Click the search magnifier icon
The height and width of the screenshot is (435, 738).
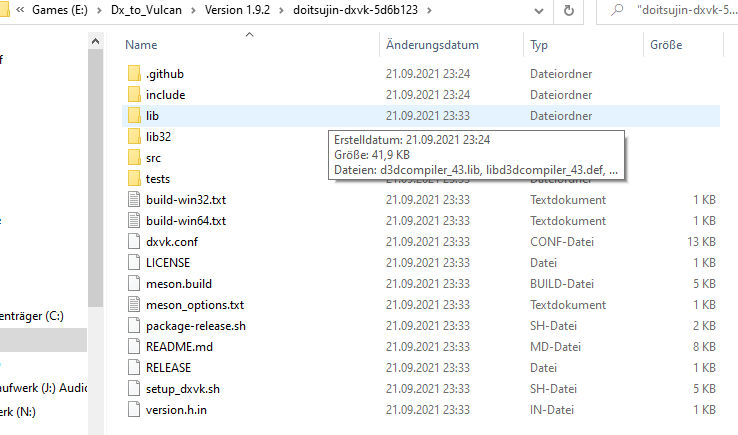[x=617, y=10]
